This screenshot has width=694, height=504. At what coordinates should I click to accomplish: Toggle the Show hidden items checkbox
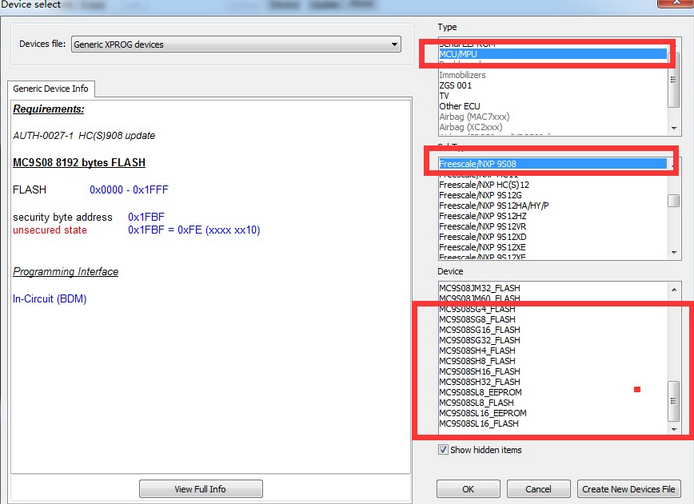point(443,450)
